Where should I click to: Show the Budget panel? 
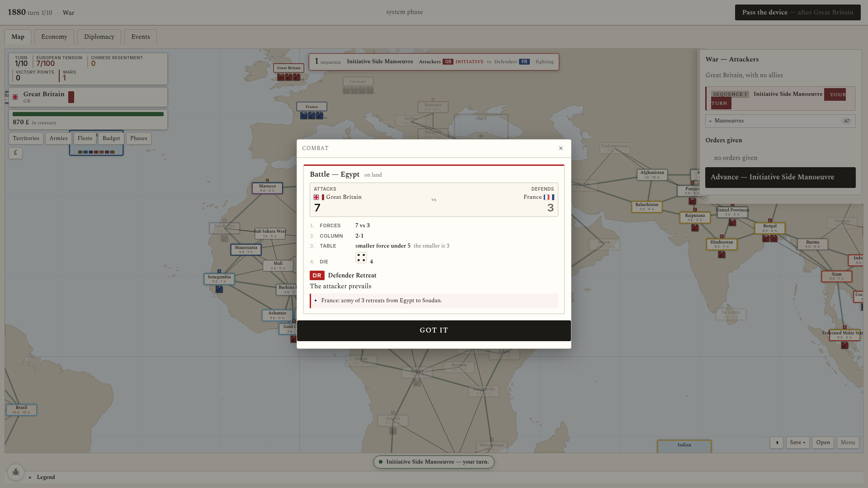pyautogui.click(x=111, y=138)
